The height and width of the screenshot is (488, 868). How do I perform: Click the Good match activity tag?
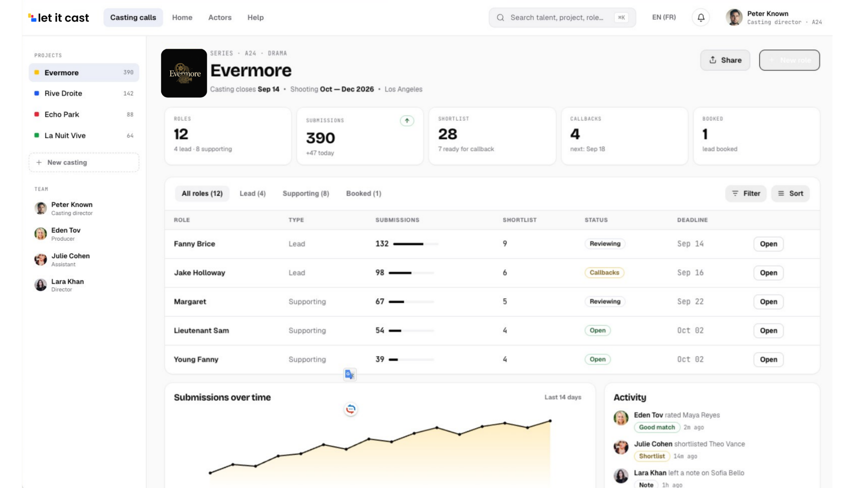(x=657, y=427)
